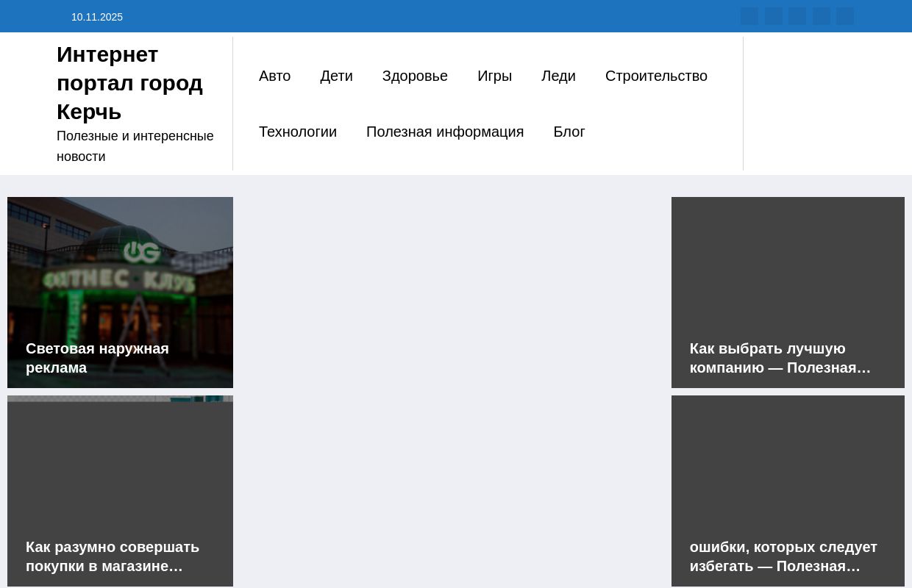Open the article Как разумно совершать покупки

click(113, 556)
